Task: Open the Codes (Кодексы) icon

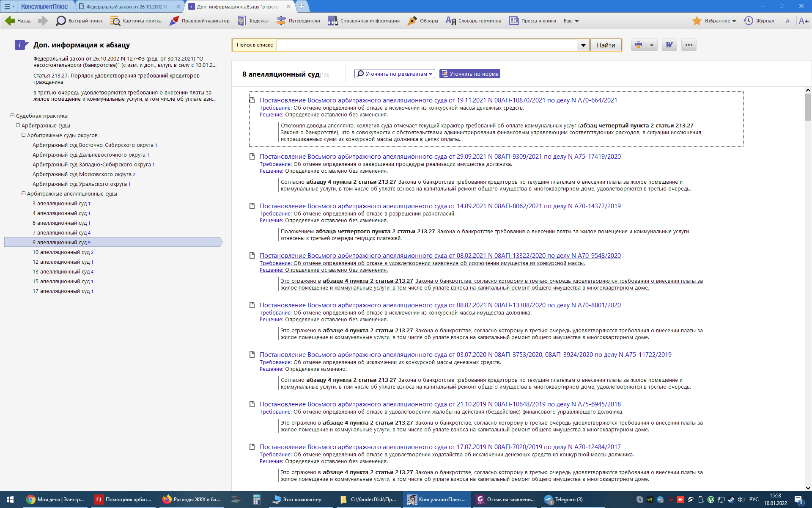Action: pyautogui.click(x=242, y=21)
